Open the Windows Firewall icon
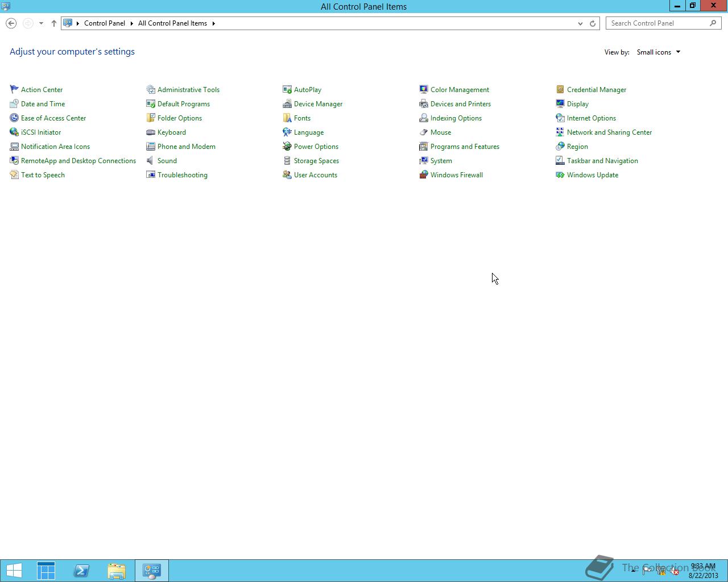The width and height of the screenshot is (728, 582). tap(424, 174)
